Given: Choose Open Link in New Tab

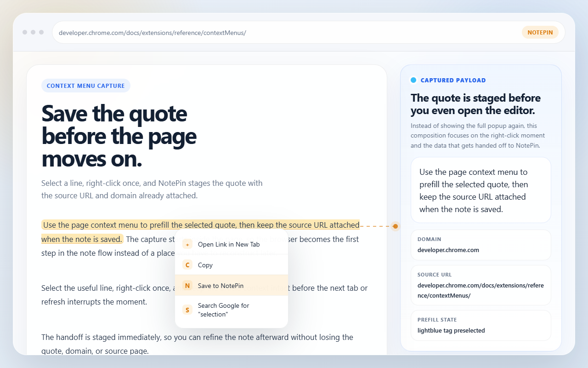Looking at the screenshot, I should point(232,244).
